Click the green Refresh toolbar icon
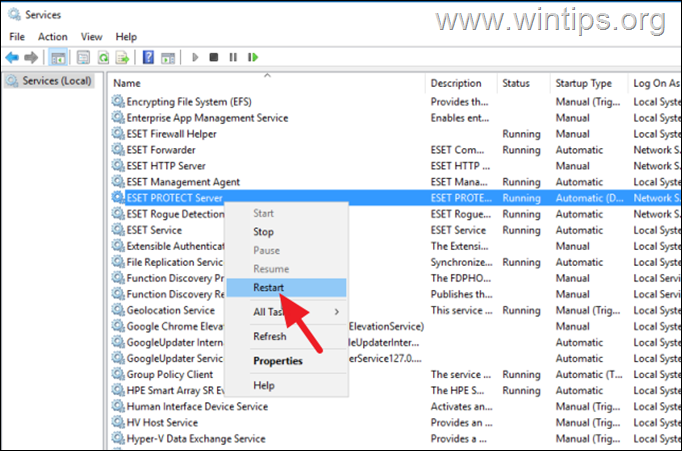The width and height of the screenshot is (682, 451). pyautogui.click(x=104, y=57)
